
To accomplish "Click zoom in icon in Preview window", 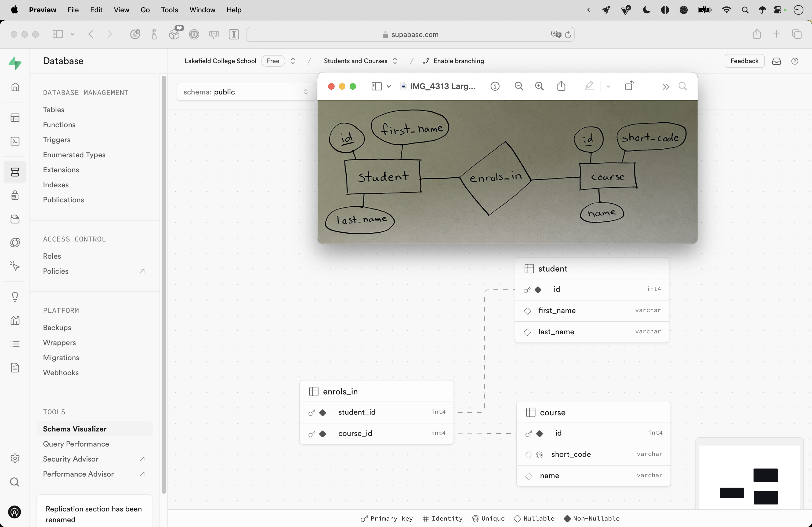I will coord(539,86).
